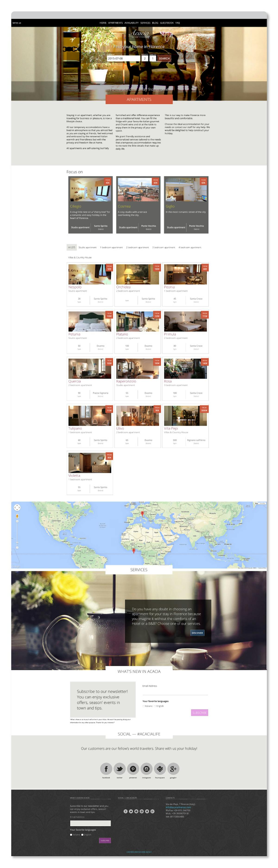Click the SEARCH button in the booking form
Viewport: 278px width, 868px height.
click(164, 58)
